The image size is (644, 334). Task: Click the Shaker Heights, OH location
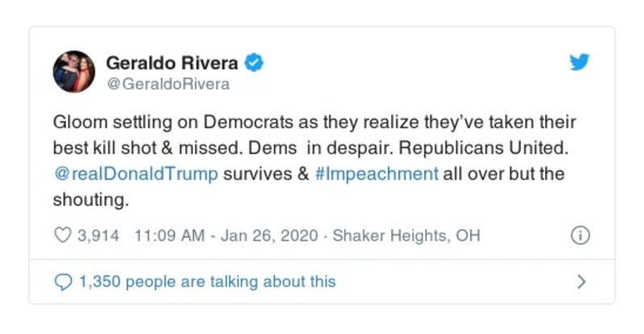click(406, 236)
